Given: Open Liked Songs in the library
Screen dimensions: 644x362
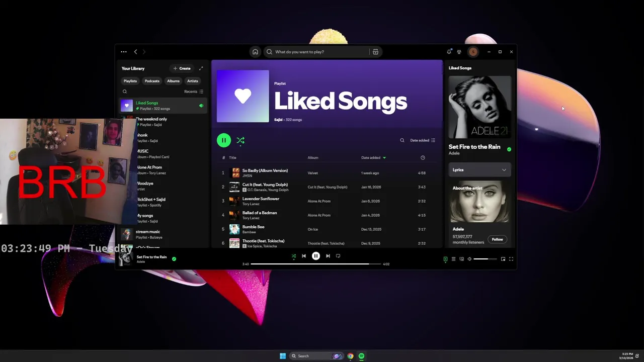Looking at the screenshot, I should tap(164, 106).
